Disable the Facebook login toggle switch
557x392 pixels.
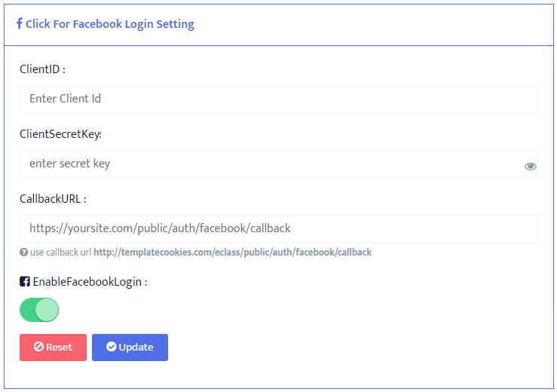click(39, 310)
